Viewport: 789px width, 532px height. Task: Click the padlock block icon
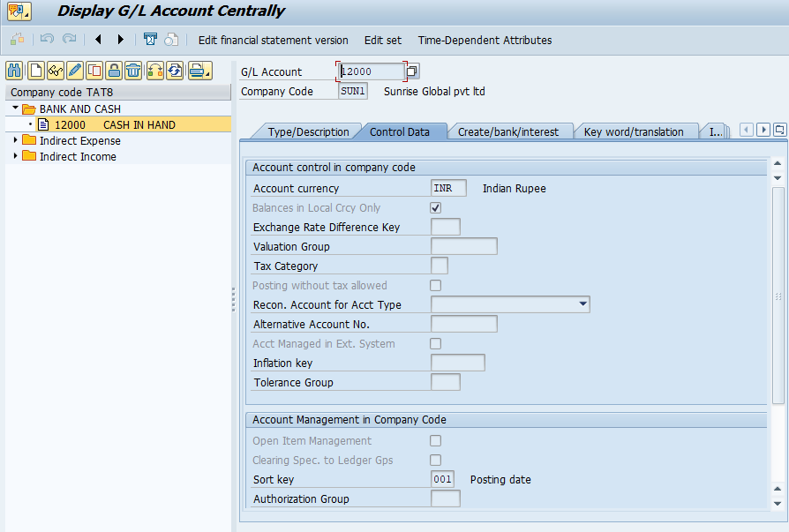coord(114,71)
